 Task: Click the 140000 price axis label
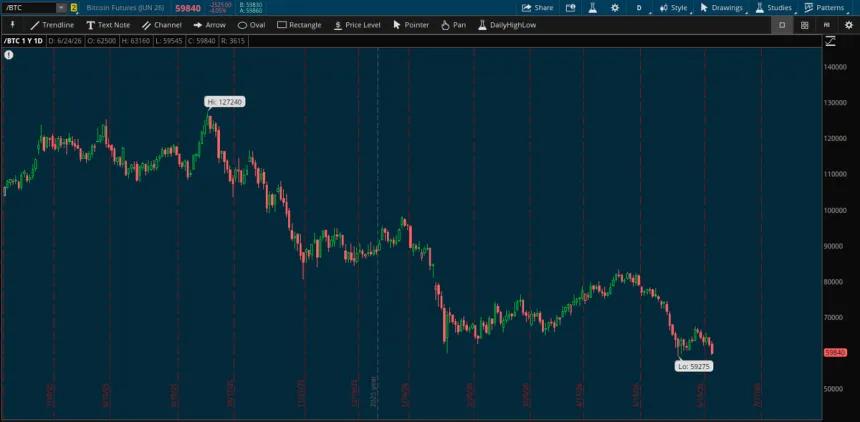pyautogui.click(x=835, y=66)
